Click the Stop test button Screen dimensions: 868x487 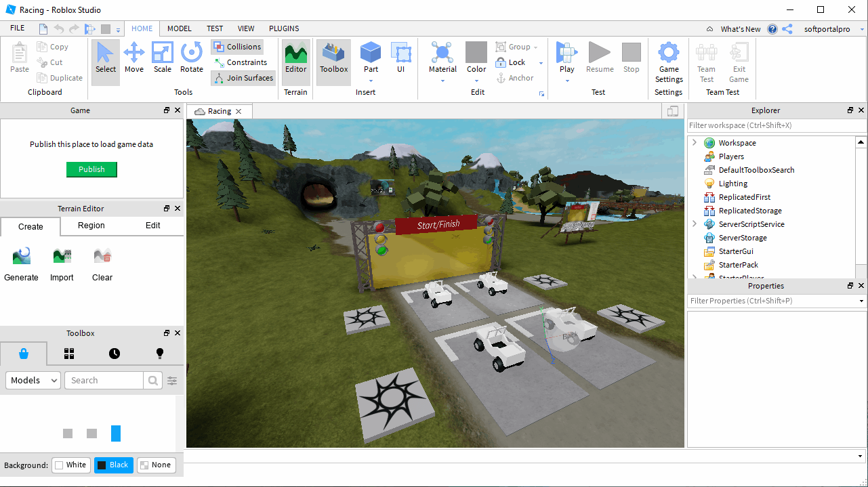coord(632,58)
